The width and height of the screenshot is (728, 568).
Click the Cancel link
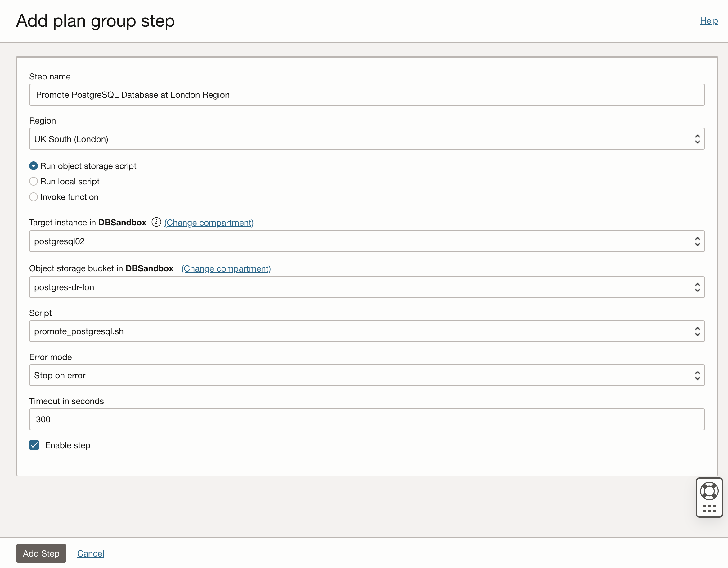pyautogui.click(x=91, y=553)
